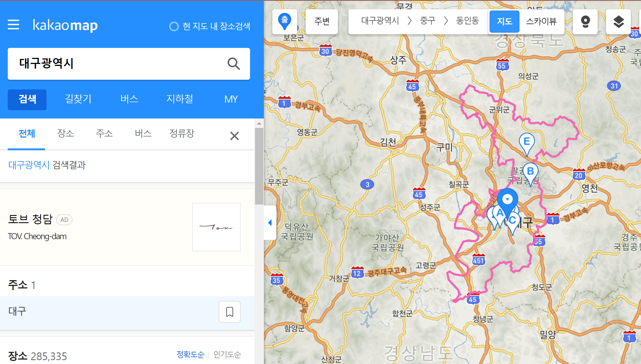Click the 주변 nearby button

[322, 22]
